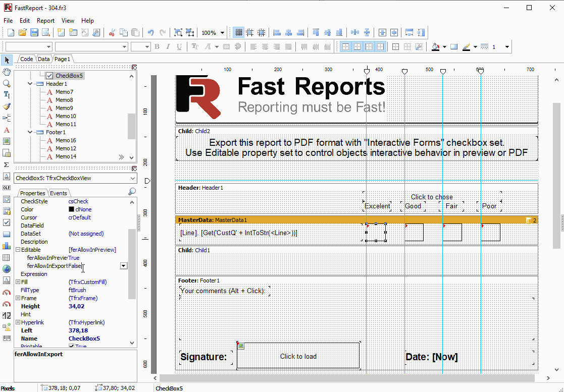Screen dimensions: 564x392
Task: Click the Save report icon
Action: click(34, 33)
